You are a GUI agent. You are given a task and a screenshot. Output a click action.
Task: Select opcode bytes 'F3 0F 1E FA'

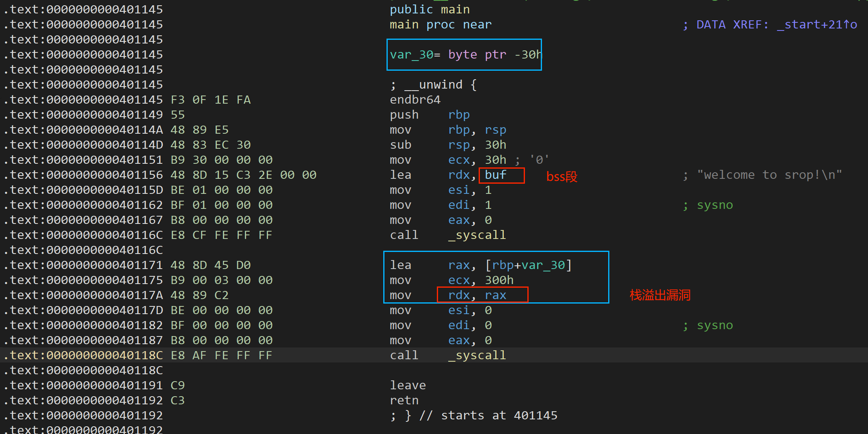point(211,100)
